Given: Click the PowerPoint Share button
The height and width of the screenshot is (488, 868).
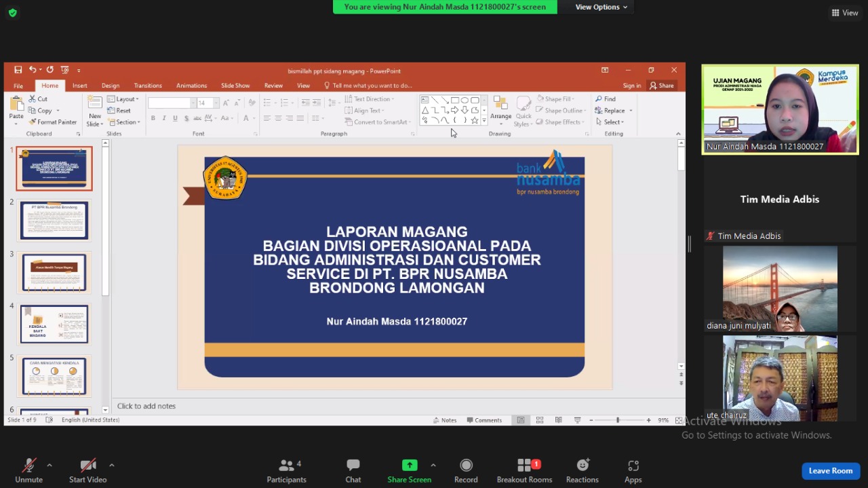Looking at the screenshot, I should point(662,86).
